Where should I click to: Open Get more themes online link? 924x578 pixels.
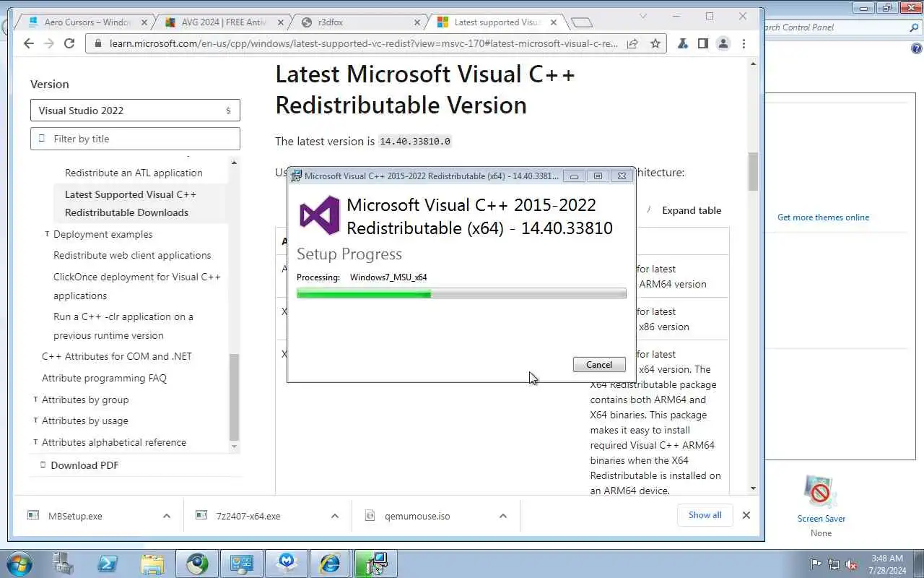823,217
